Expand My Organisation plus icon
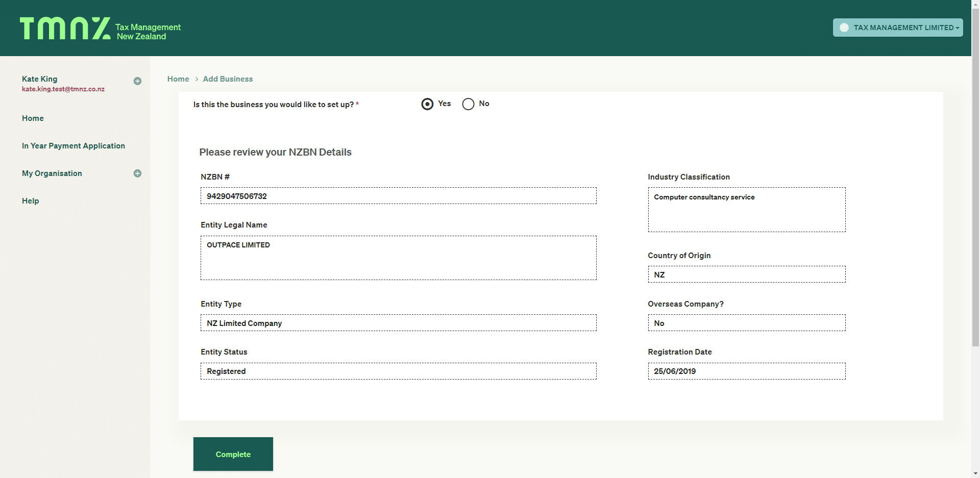The image size is (980, 478). 137,173
